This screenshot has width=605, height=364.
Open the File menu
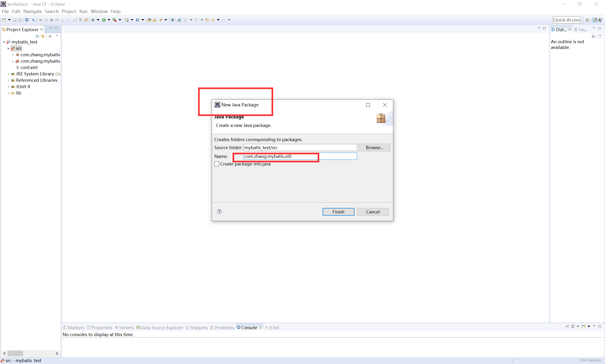(x=5, y=11)
